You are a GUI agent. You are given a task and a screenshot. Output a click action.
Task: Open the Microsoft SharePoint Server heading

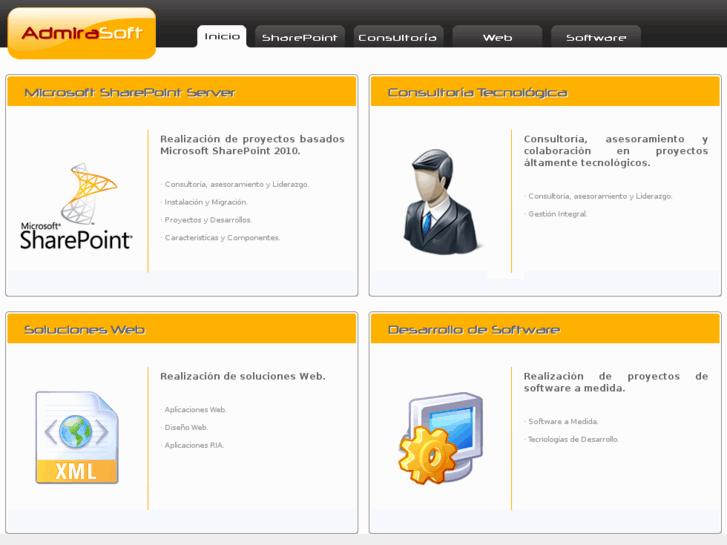click(130, 93)
